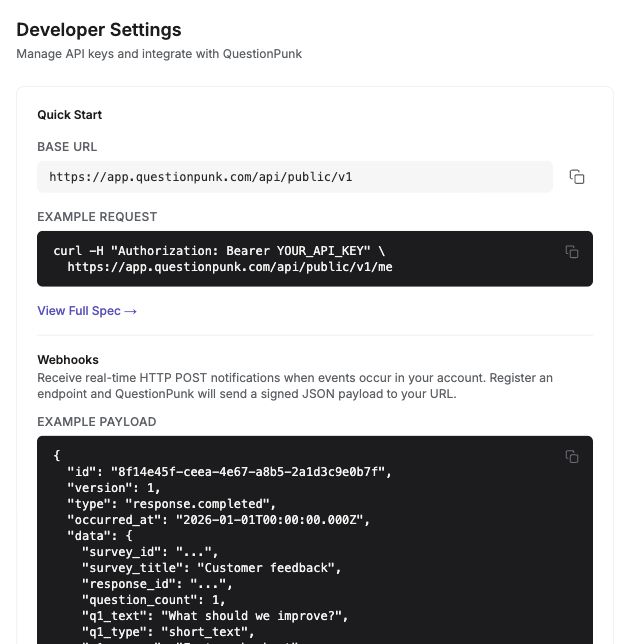Viewport: 629px width, 644px height.
Task: Click the Quick Start section title
Action: pyautogui.click(x=69, y=115)
